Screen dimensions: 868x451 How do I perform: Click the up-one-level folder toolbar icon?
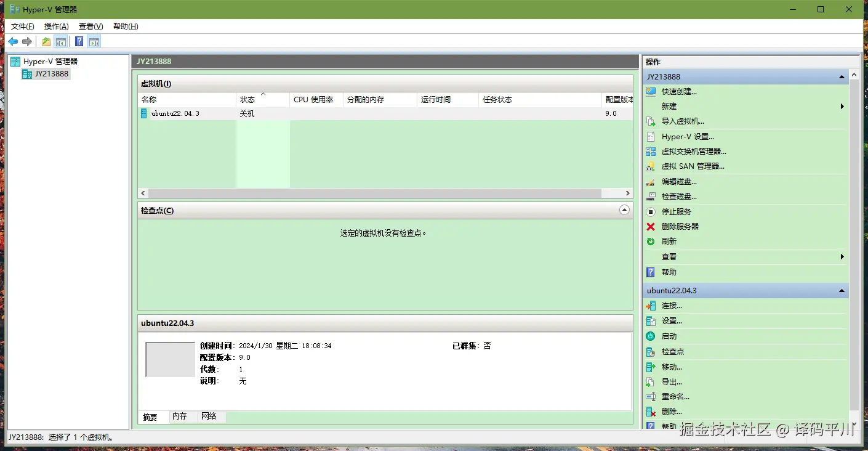point(46,41)
